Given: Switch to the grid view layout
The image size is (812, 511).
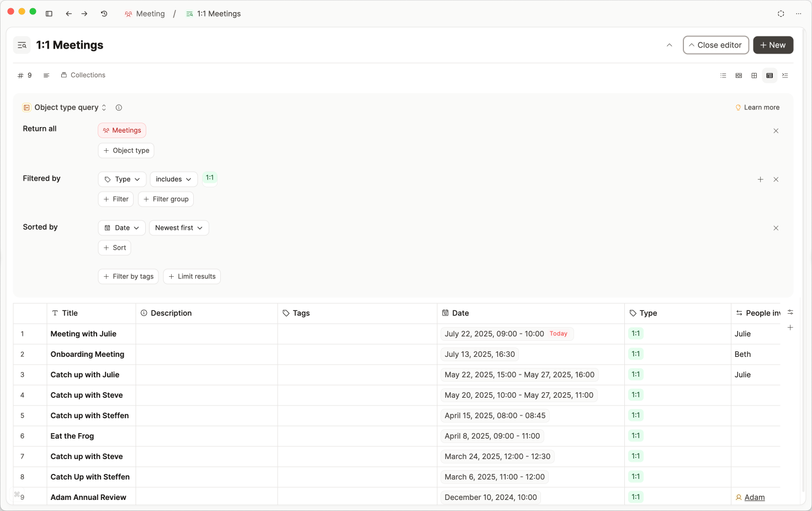Looking at the screenshot, I should tap(754, 76).
